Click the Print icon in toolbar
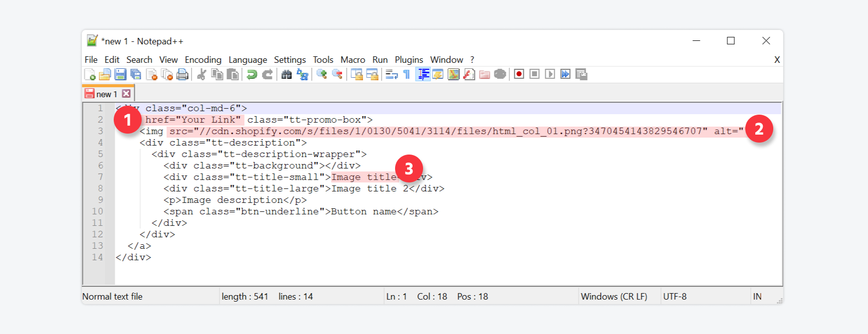 tap(183, 74)
